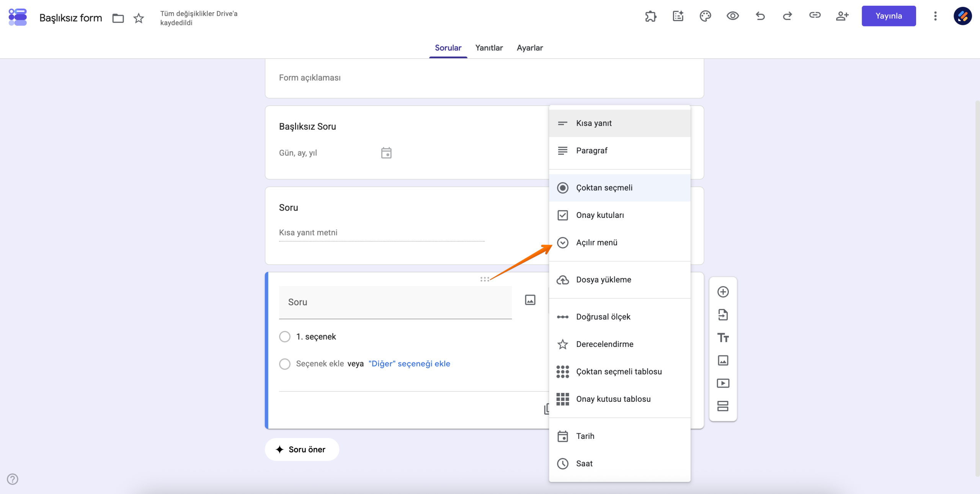The height and width of the screenshot is (494, 980).
Task: Click the move to folder icon
Action: (x=118, y=18)
